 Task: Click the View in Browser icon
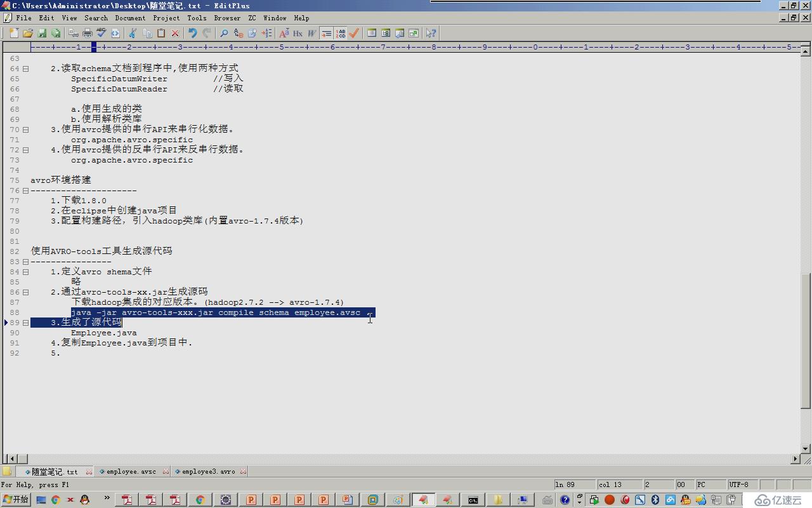point(115,33)
